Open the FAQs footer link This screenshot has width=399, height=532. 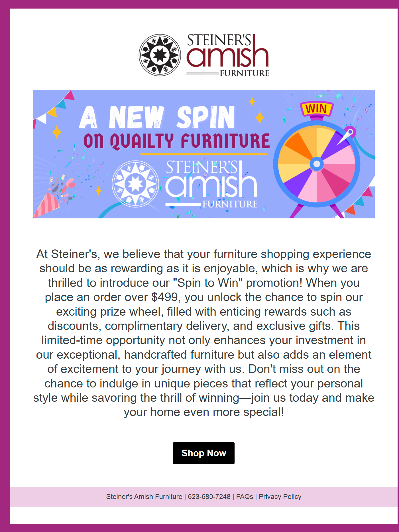pyautogui.click(x=245, y=497)
